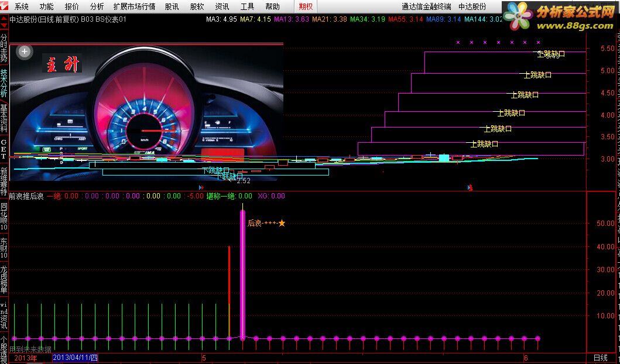
Task: Click the 主升 label on the dashboard image
Action: 63,64
